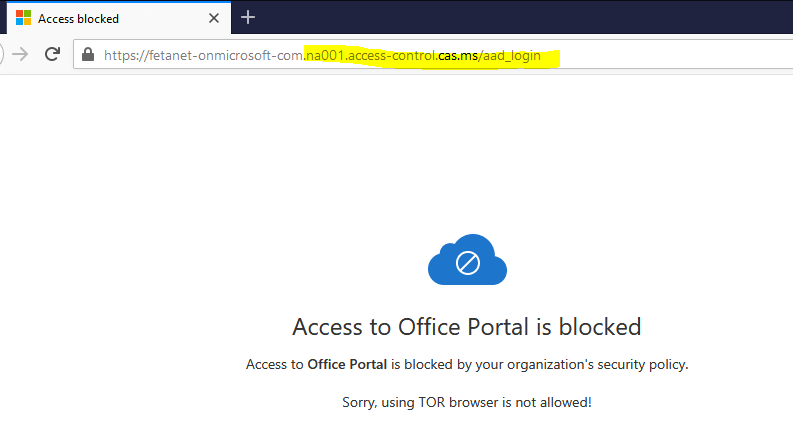Click the padlock site security icon
The image size is (793, 428).
click(89, 55)
